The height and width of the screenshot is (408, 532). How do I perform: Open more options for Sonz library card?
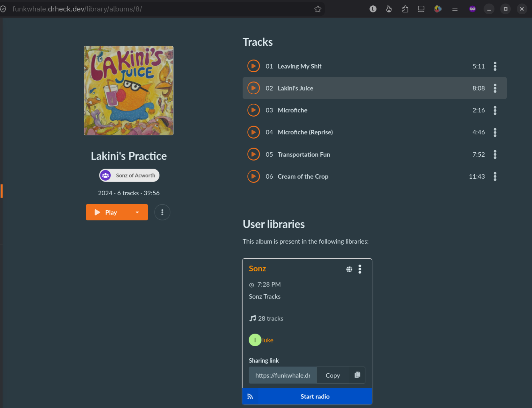click(360, 269)
